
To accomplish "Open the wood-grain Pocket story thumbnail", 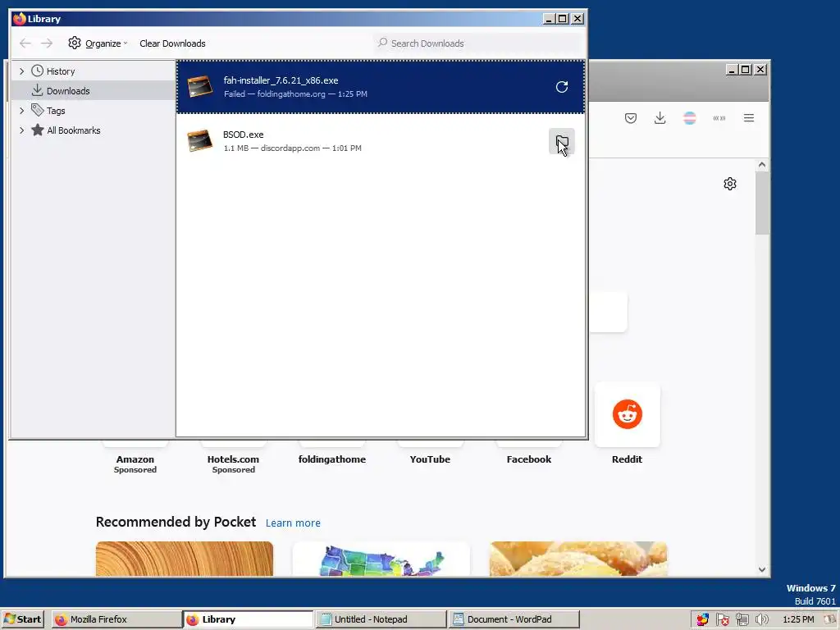I will [x=185, y=559].
